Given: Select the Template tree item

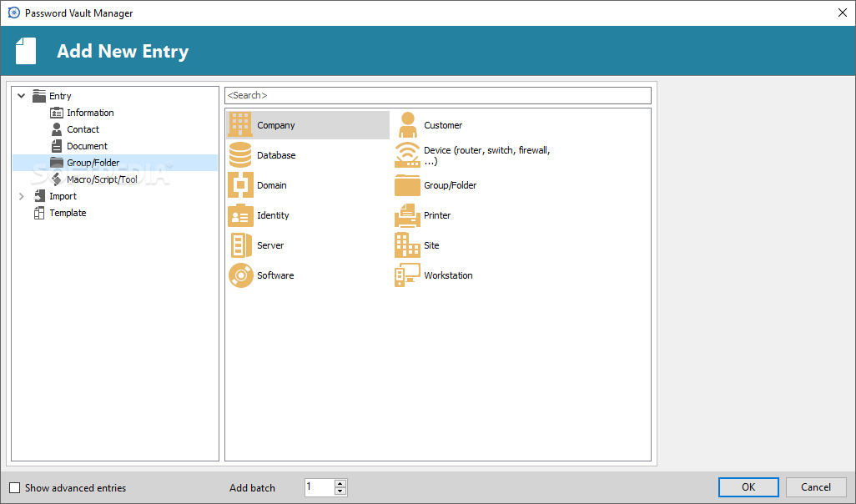Looking at the screenshot, I should tap(68, 213).
